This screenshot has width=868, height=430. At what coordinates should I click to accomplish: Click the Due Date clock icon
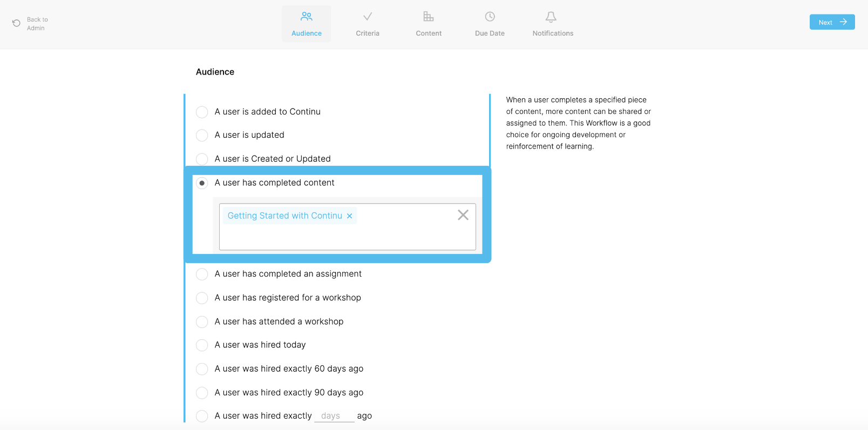pyautogui.click(x=490, y=16)
